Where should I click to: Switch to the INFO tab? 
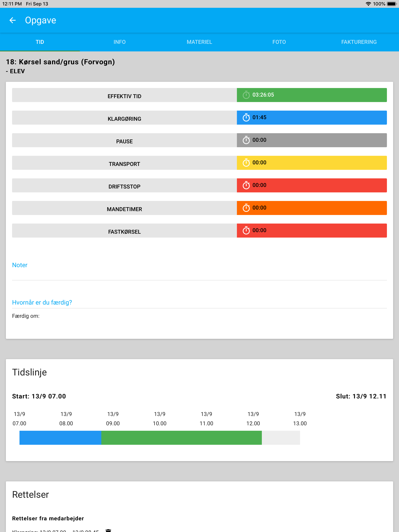tap(120, 42)
